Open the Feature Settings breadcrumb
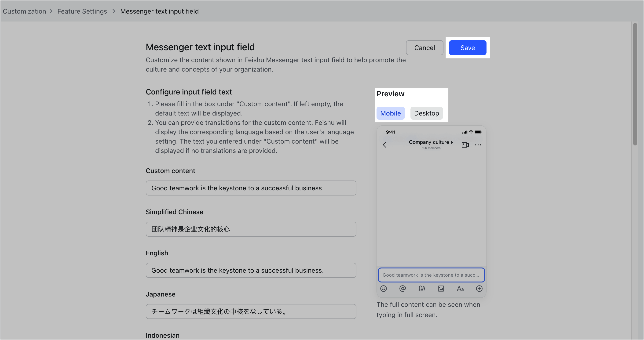Image resolution: width=644 pixels, height=340 pixels. coord(82,11)
